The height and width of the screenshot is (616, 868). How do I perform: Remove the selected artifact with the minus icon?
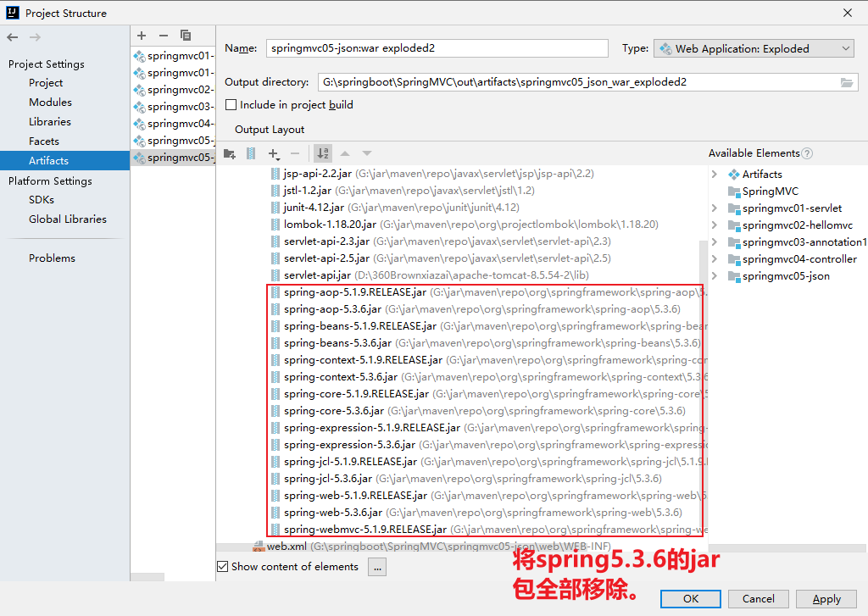click(x=163, y=36)
